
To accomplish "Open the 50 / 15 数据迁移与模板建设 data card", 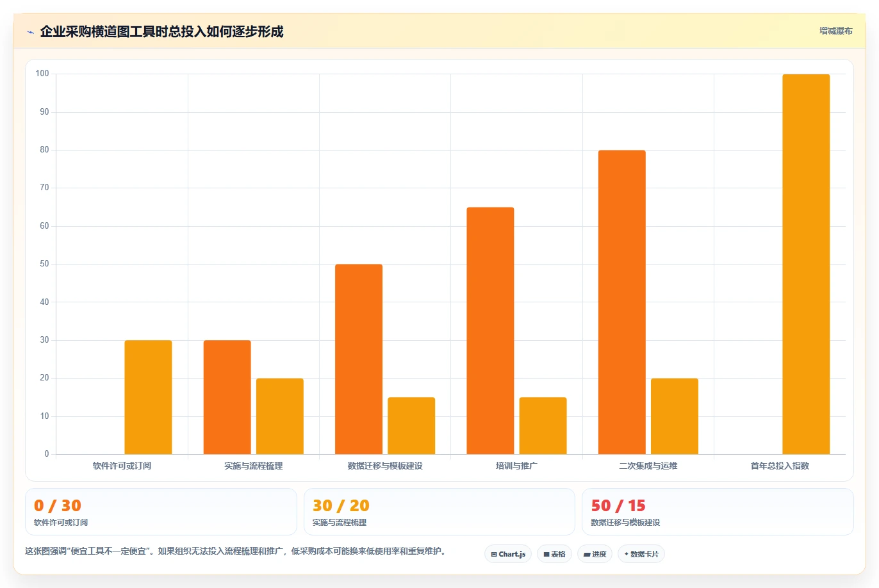I will pos(718,512).
